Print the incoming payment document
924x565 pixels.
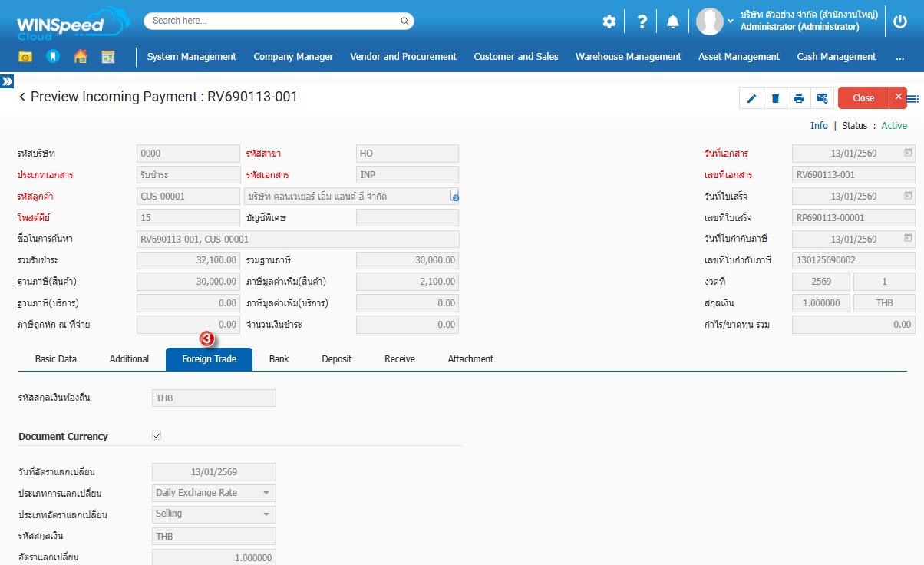(x=799, y=98)
